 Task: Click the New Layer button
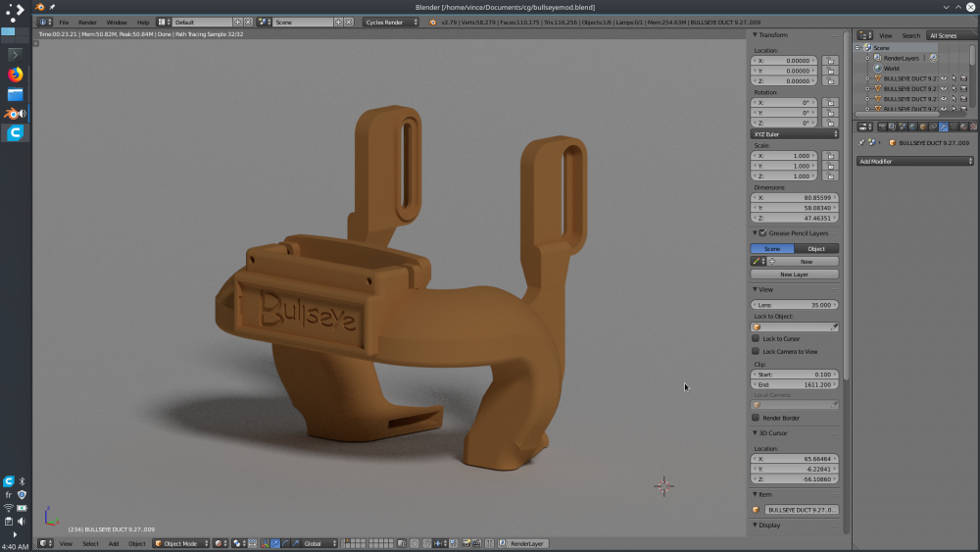[795, 274]
